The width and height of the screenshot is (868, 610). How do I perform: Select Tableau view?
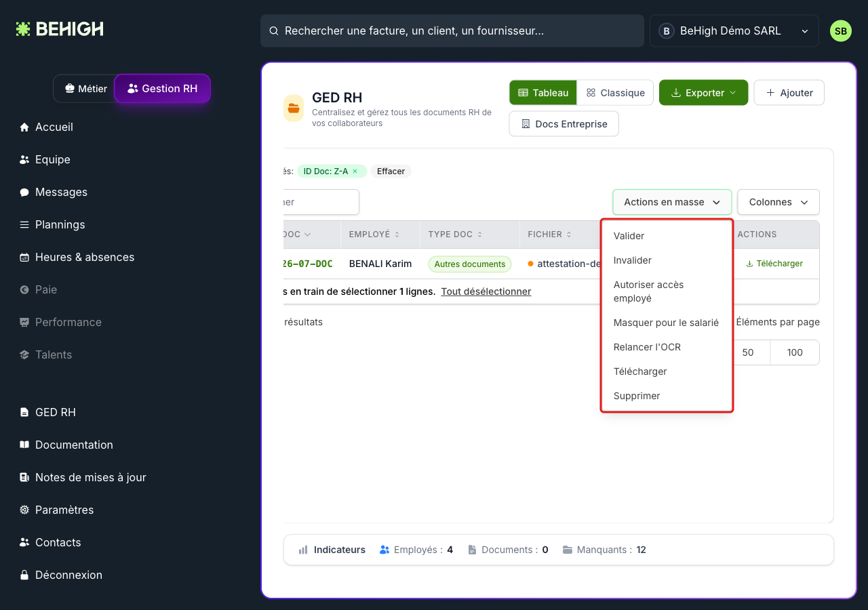point(543,93)
